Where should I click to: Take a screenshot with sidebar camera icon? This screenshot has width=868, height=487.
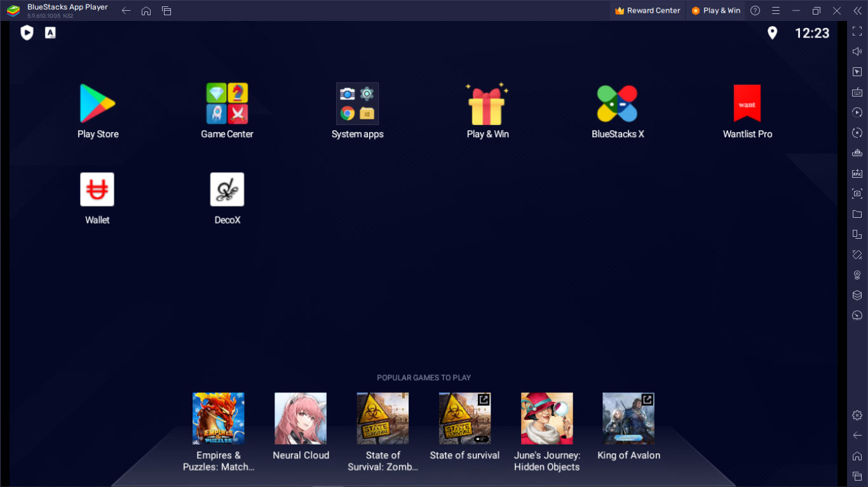point(857,194)
